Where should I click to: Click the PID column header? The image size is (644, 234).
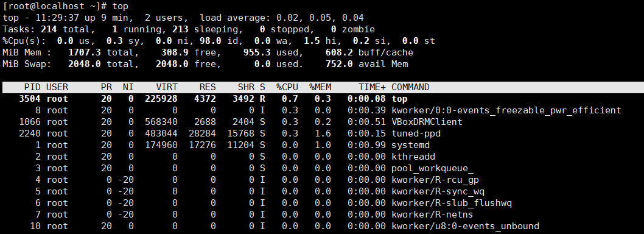point(32,87)
